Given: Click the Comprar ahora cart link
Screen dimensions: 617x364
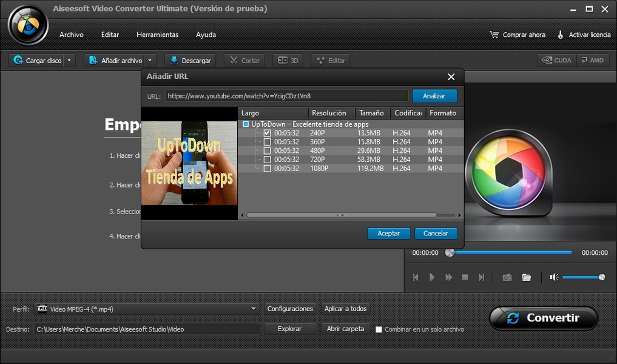Looking at the screenshot, I should (x=518, y=35).
